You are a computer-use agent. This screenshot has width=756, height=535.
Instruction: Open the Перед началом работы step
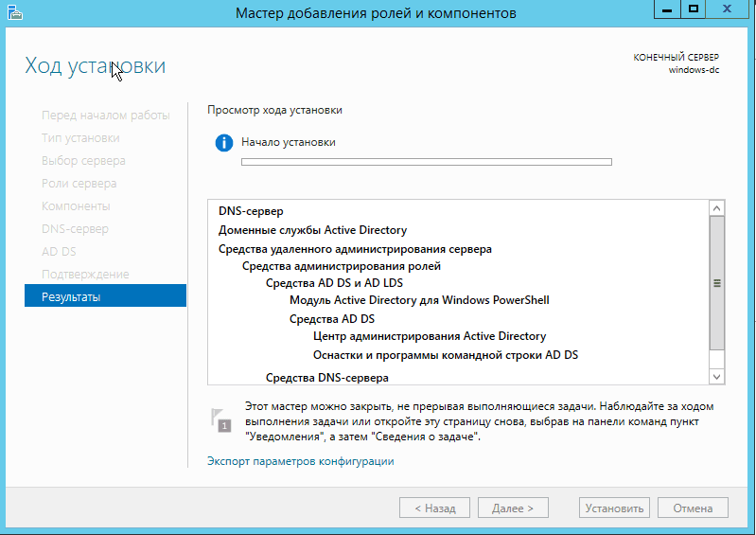(106, 116)
